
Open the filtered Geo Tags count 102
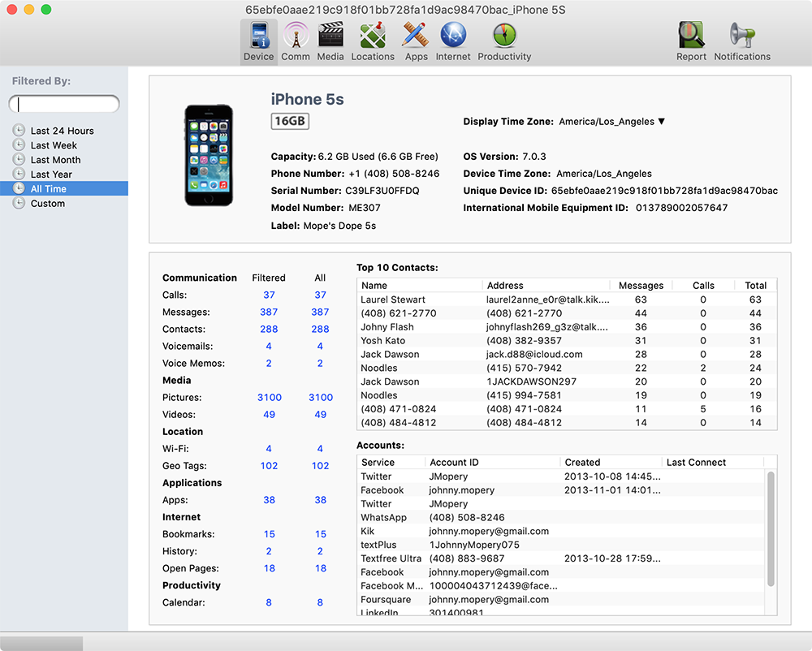coord(269,466)
